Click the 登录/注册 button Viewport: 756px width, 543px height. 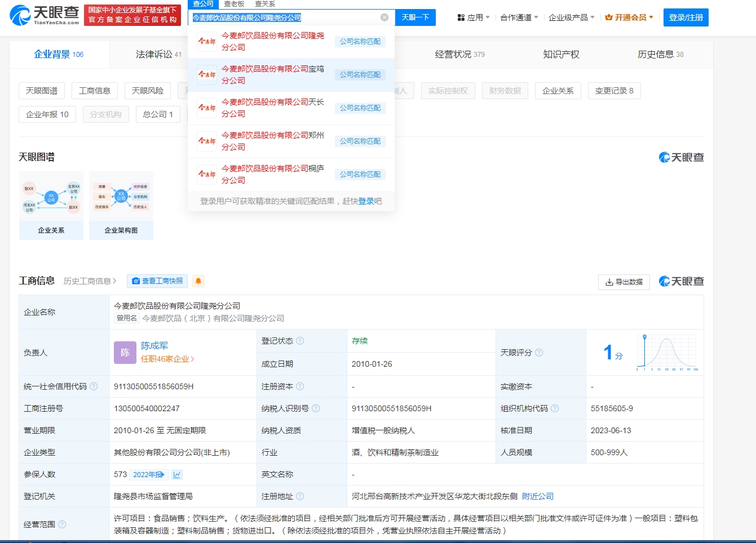click(x=686, y=17)
